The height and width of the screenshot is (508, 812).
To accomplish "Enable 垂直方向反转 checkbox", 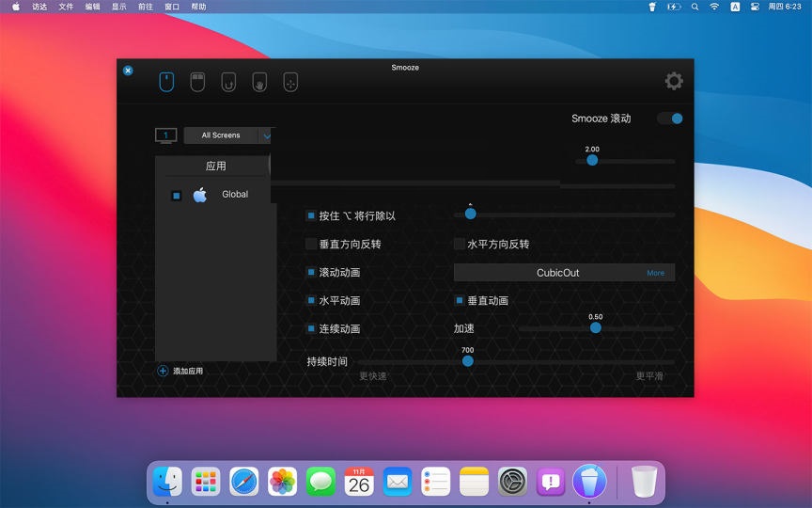I will (x=311, y=244).
